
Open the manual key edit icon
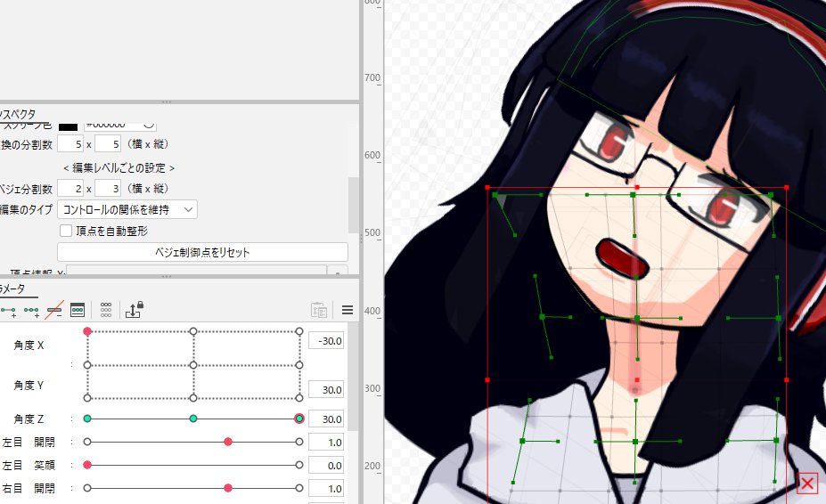(78, 310)
